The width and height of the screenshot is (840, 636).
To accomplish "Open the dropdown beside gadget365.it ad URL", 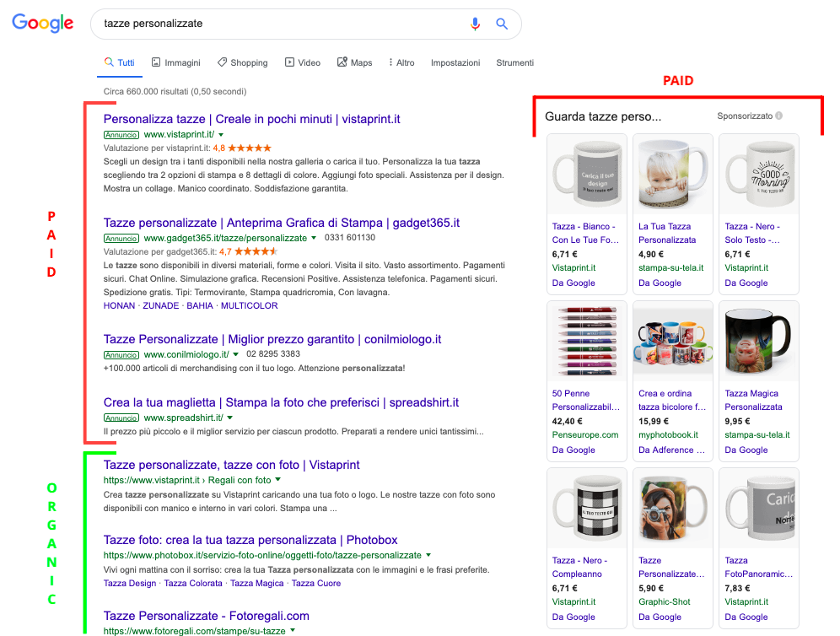I will 315,237.
